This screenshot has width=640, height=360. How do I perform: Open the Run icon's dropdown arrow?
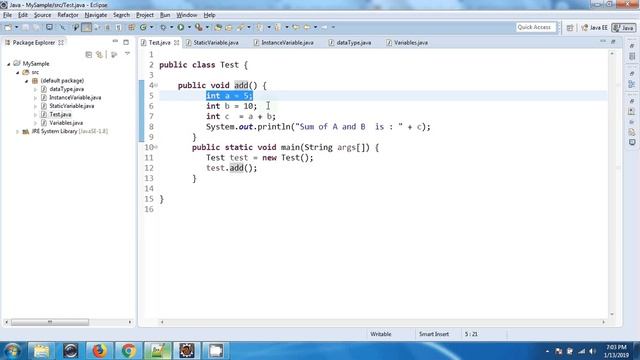pos(189,27)
